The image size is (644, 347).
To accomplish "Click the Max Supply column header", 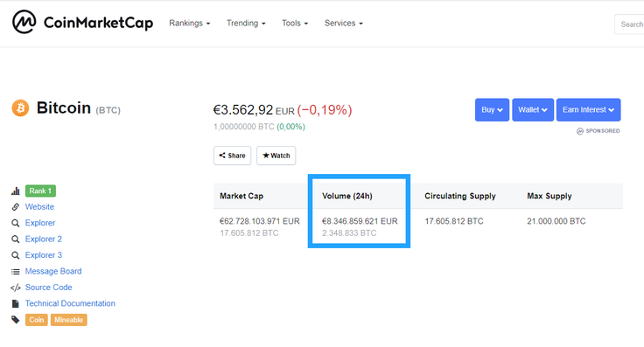I will click(x=549, y=196).
